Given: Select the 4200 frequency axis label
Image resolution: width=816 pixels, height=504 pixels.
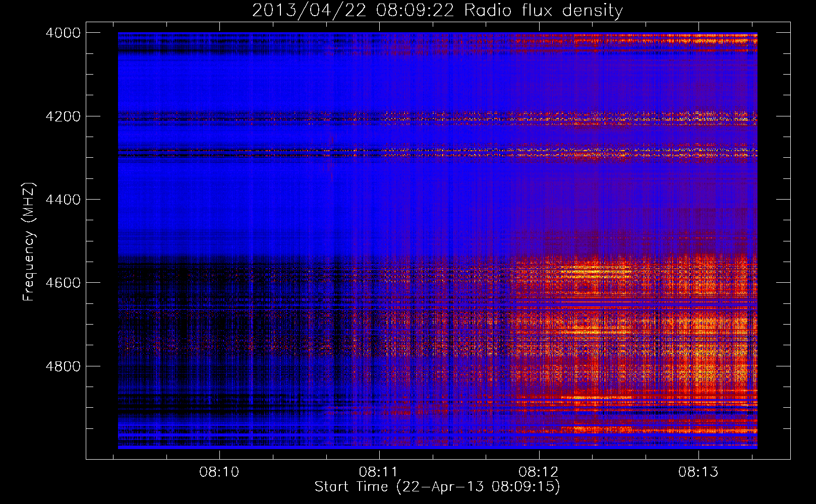Looking at the screenshot, I should (x=63, y=116).
